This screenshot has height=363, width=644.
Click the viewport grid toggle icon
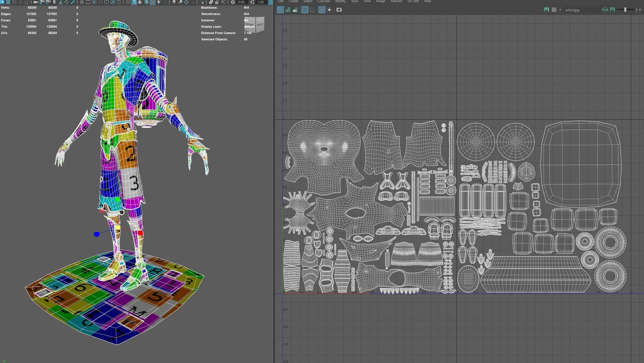pos(82,2)
